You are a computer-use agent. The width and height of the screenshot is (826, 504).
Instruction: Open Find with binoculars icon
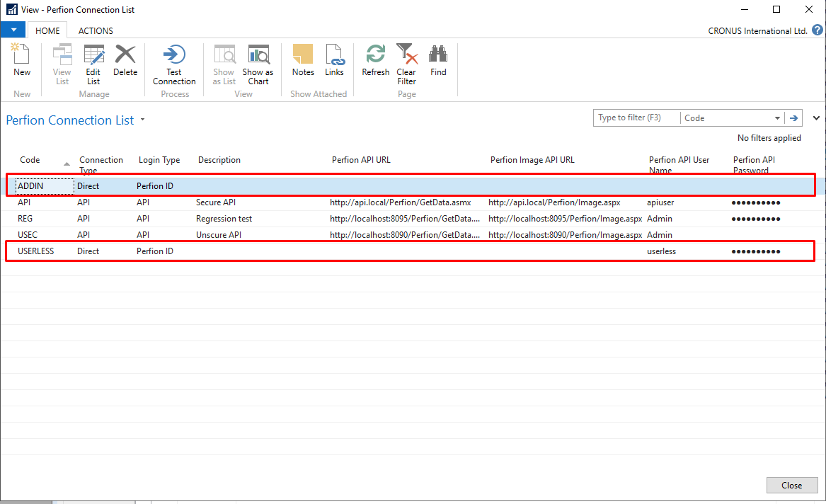point(438,60)
